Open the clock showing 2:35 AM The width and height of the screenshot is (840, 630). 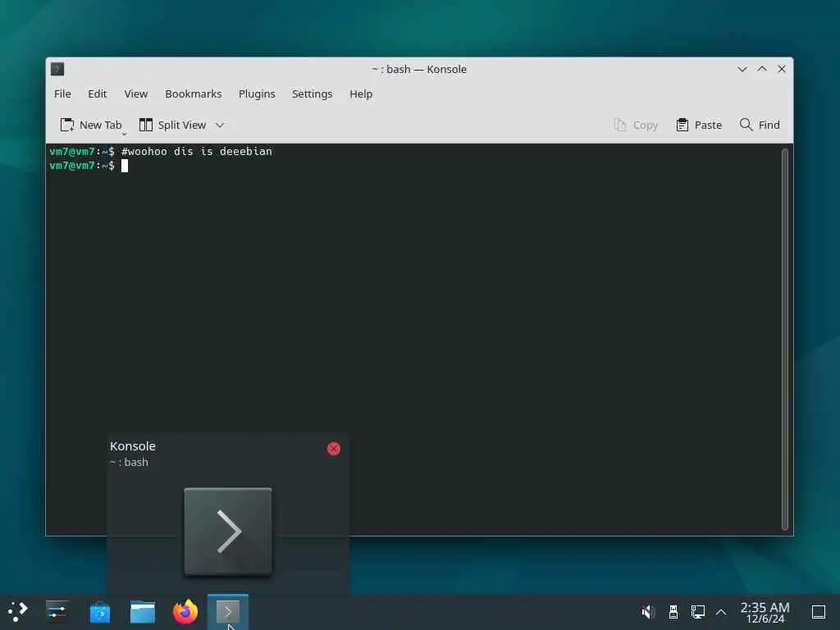tap(765, 612)
